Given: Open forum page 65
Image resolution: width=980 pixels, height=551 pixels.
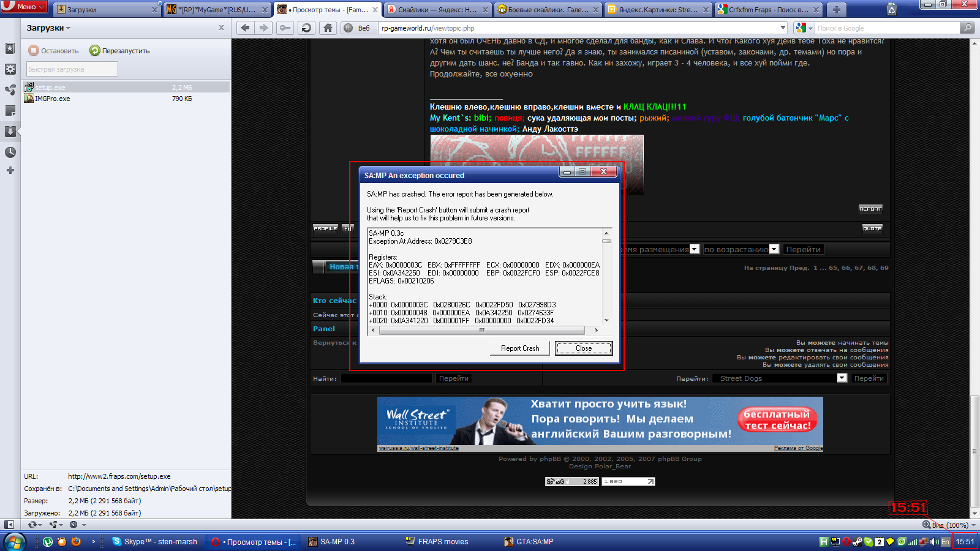Looking at the screenshot, I should click(834, 268).
